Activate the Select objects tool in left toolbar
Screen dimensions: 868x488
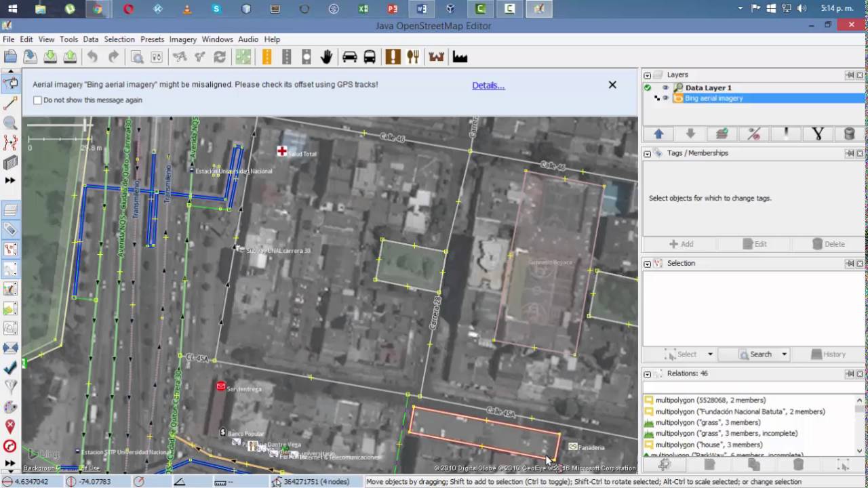click(x=10, y=83)
